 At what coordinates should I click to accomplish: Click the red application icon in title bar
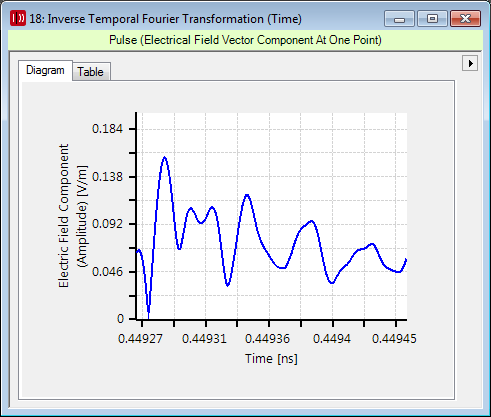tap(18, 18)
